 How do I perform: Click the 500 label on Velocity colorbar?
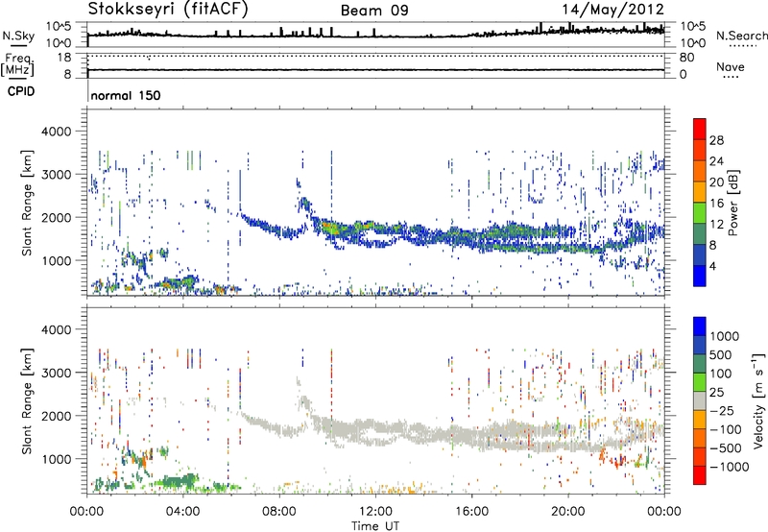point(721,354)
